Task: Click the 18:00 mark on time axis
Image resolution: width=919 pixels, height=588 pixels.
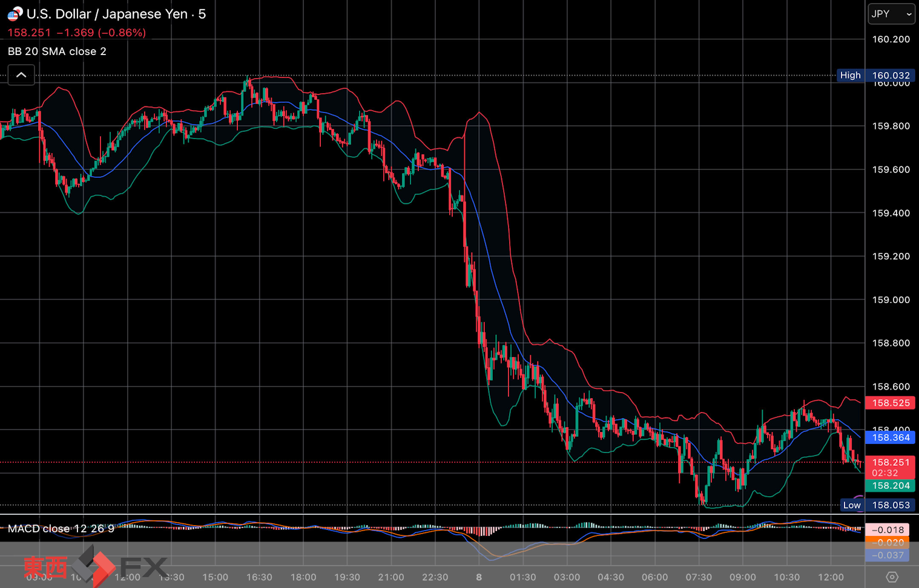Action: pos(303,577)
